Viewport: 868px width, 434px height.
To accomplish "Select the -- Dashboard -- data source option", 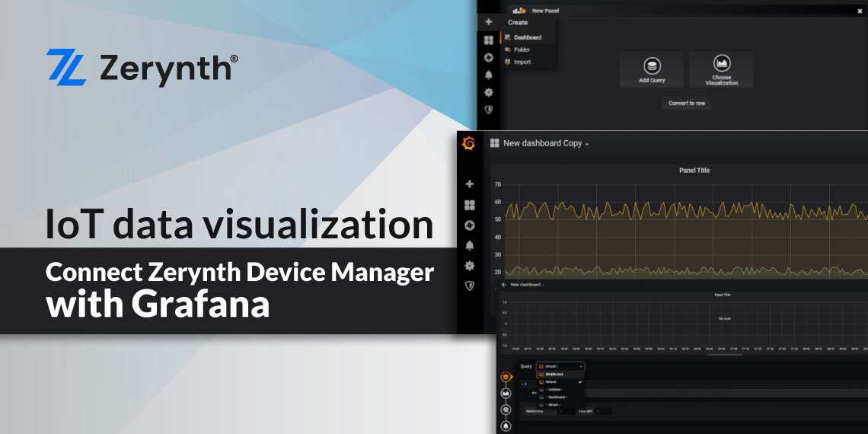I will click(x=560, y=397).
